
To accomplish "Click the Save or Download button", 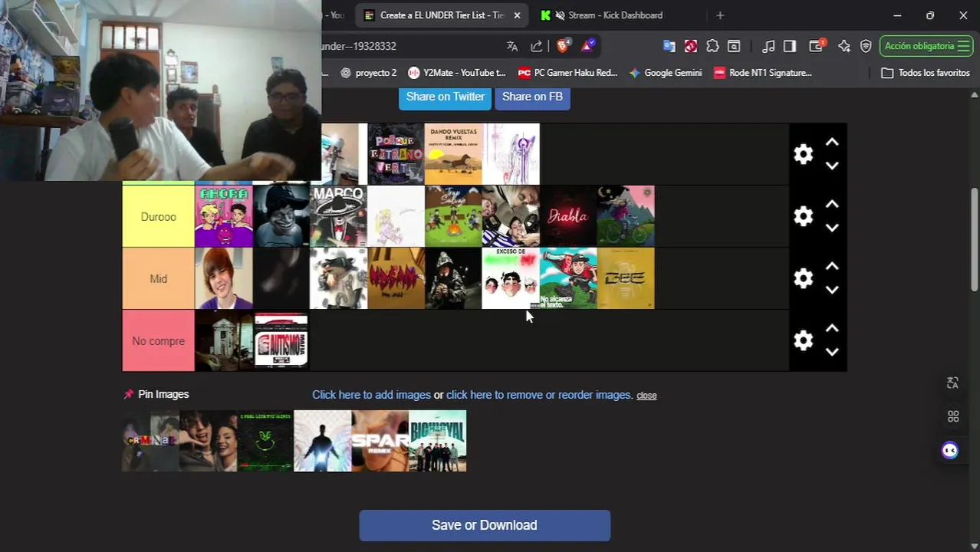I will (x=485, y=525).
